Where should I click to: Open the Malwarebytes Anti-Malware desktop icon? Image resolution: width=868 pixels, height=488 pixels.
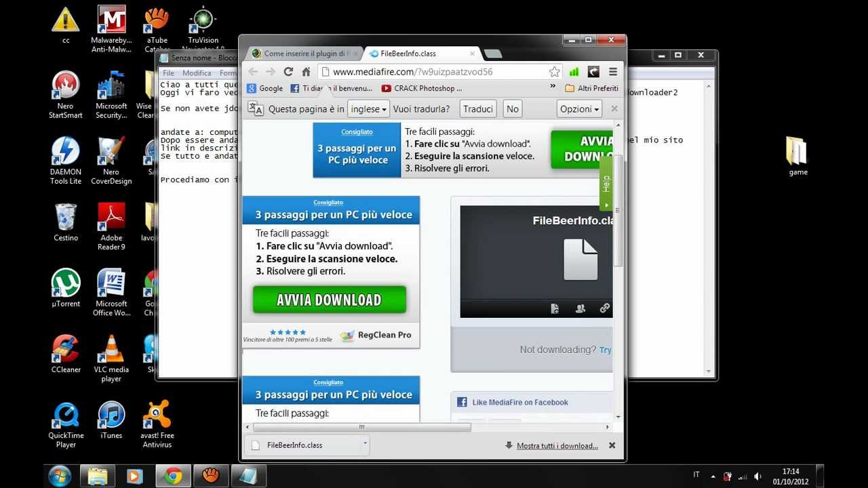111,29
